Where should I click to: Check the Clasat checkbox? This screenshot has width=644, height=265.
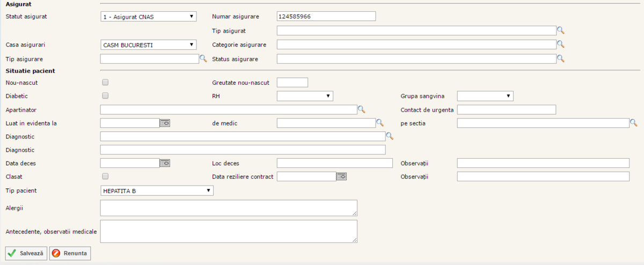105,176
